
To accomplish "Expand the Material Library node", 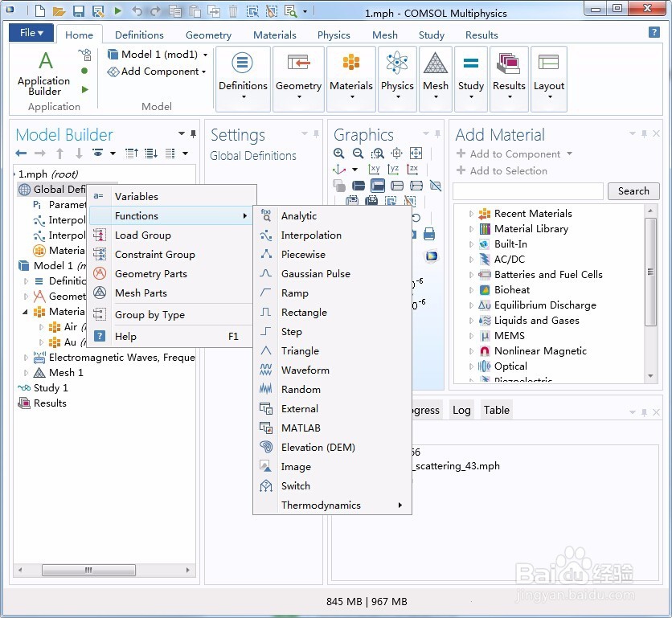I will (x=471, y=229).
